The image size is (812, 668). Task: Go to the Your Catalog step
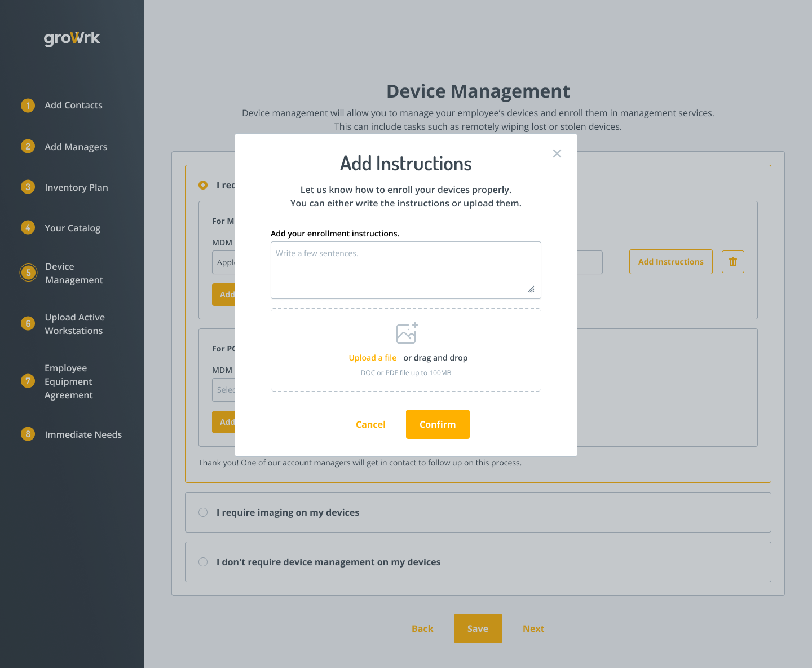click(x=28, y=227)
